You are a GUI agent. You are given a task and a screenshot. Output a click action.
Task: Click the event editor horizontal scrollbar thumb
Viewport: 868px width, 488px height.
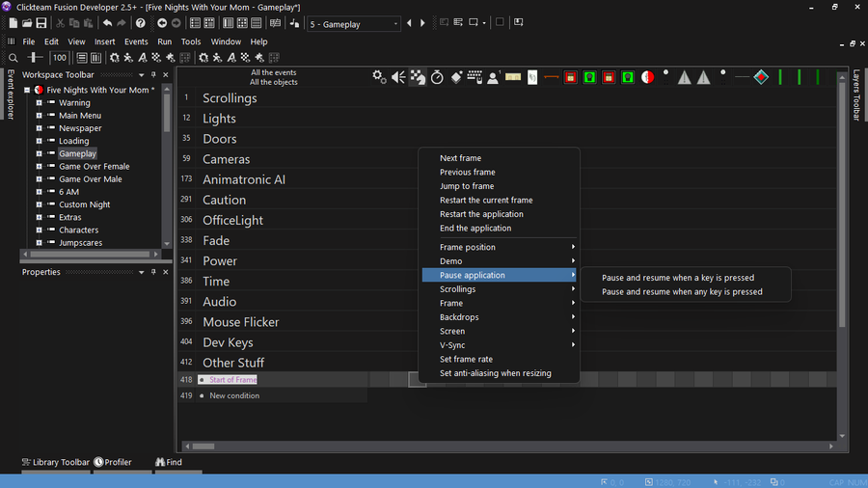(203, 447)
